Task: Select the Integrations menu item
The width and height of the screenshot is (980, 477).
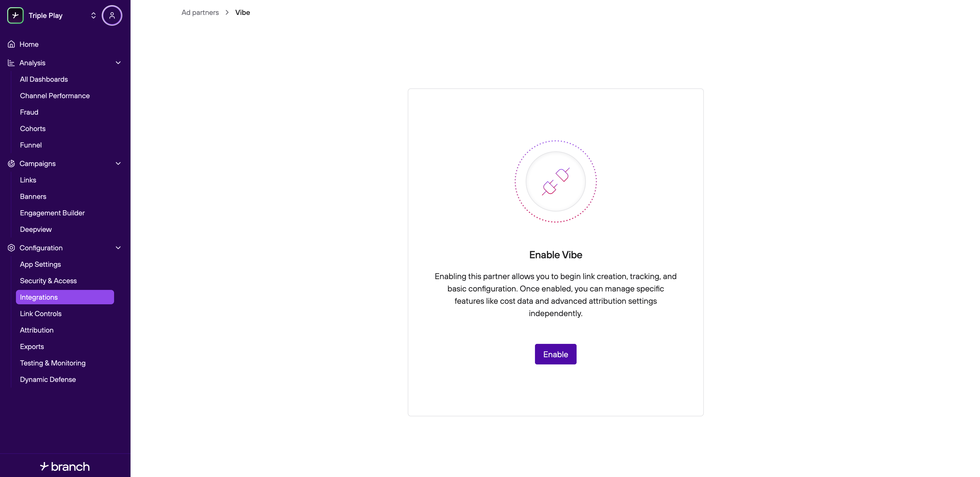Action: [65, 297]
